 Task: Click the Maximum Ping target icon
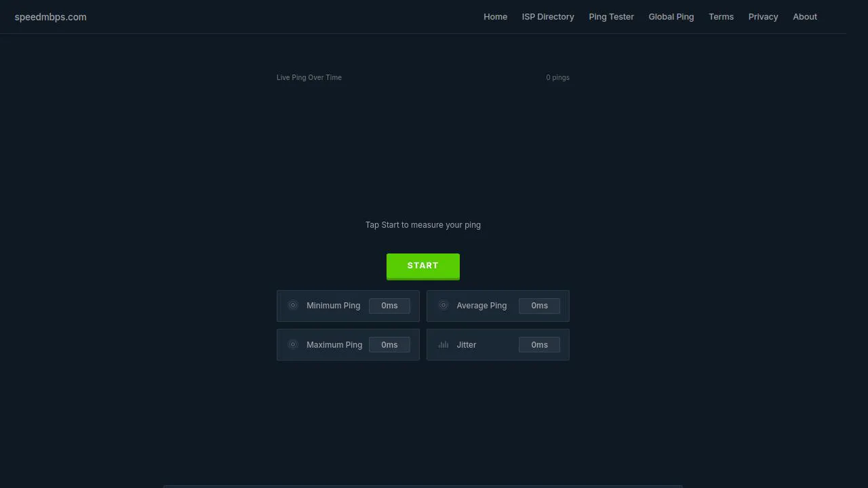click(x=293, y=344)
